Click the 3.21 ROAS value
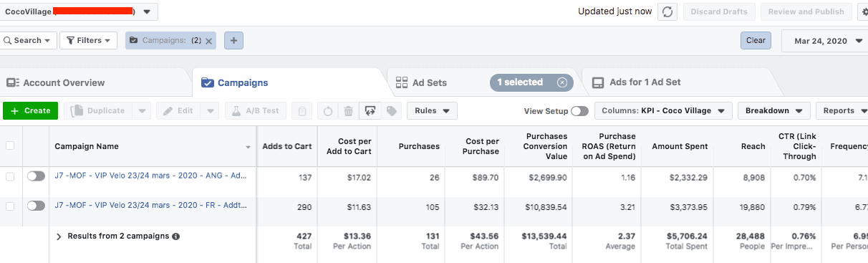This screenshot has width=868, height=263. point(627,206)
